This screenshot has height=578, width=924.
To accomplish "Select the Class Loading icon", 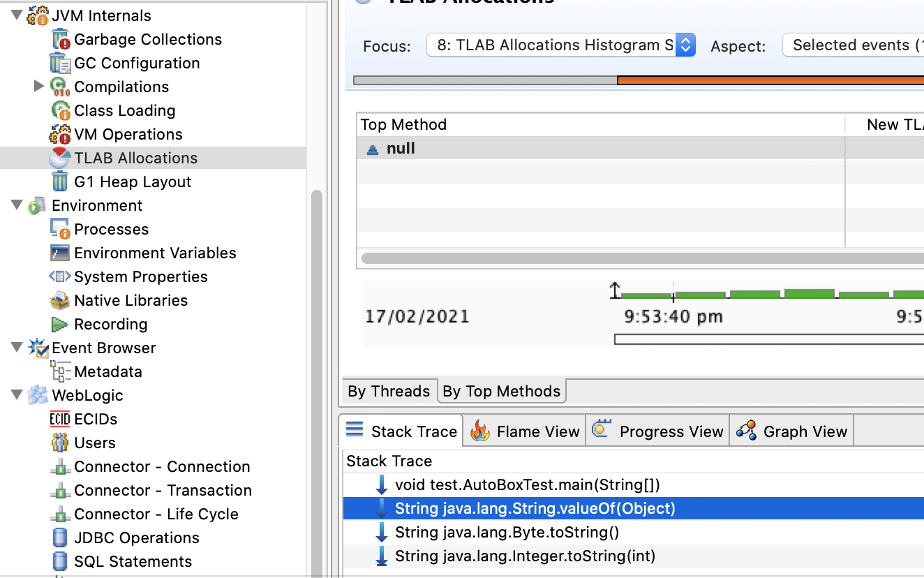I will point(61,111).
